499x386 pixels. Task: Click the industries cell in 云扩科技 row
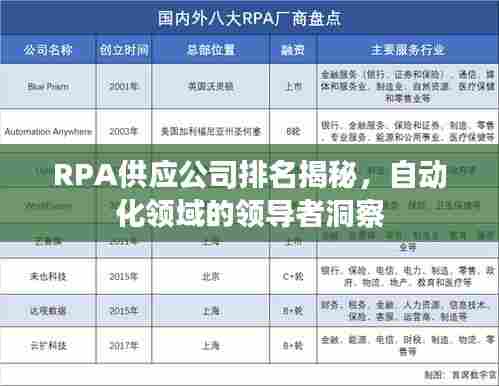pos(407,345)
